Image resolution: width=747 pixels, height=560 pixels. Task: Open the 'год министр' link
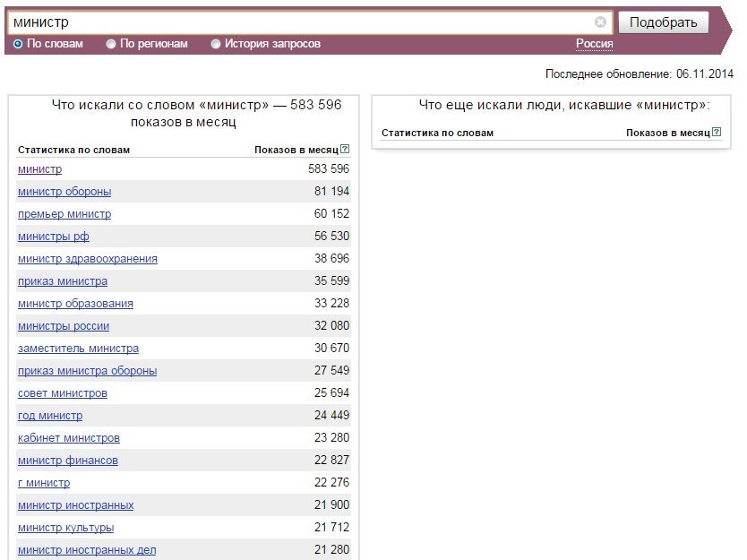[50, 416]
